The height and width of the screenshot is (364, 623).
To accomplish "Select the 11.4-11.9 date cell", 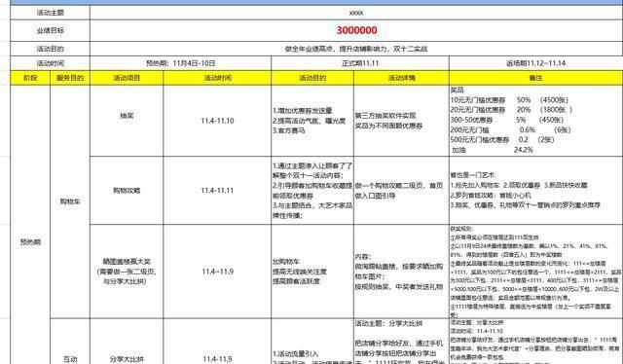I will 217,342.
